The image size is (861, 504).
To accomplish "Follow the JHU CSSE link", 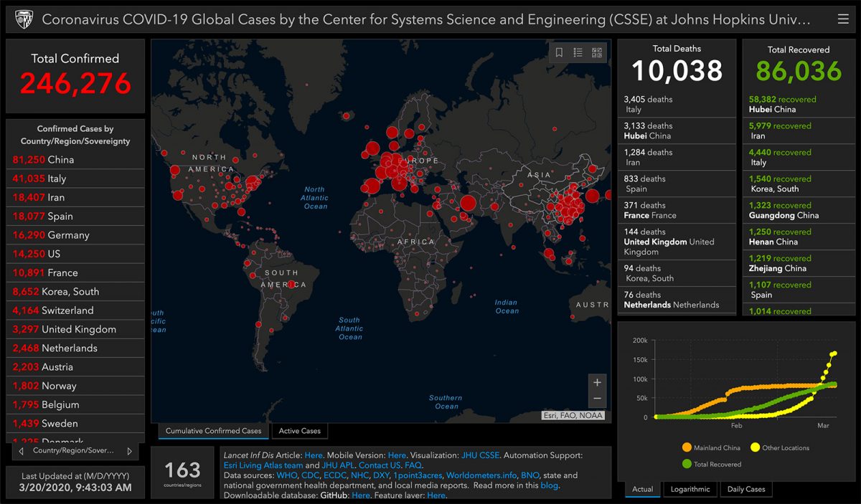I will [x=480, y=455].
